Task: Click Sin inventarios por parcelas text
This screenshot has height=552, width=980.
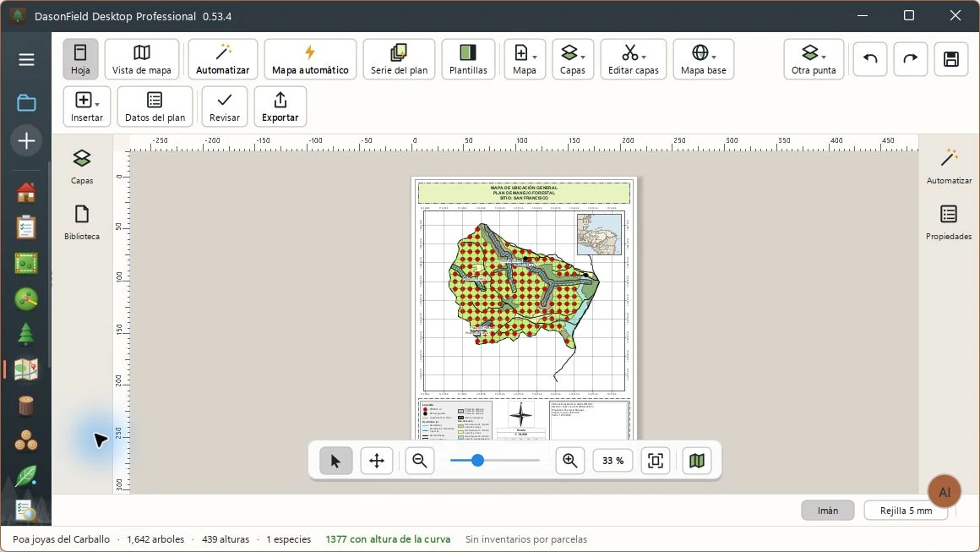Action: (x=526, y=538)
